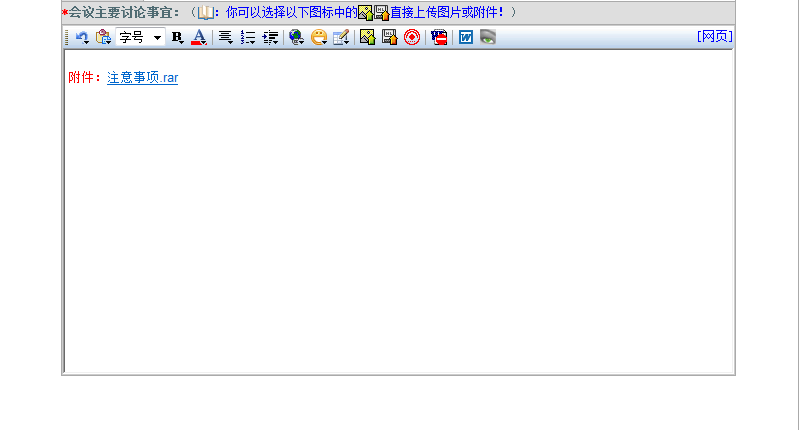Open the indent options icon
The height and width of the screenshot is (430, 799).
coord(271,37)
